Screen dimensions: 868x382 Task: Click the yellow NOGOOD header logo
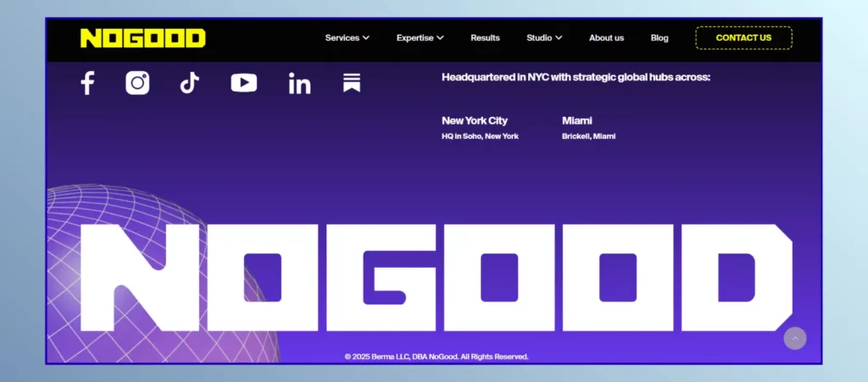[x=142, y=38]
